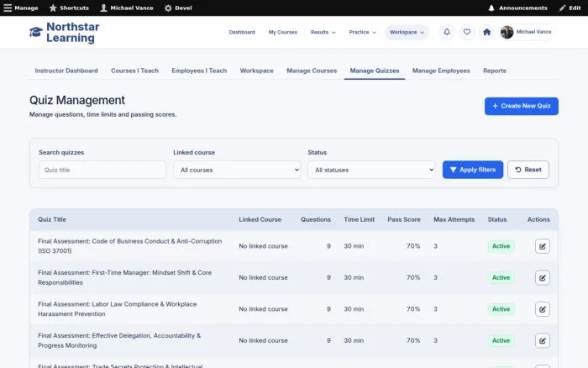Click Active badge for Code of Business Conduct
This screenshot has width=588, height=368.
click(x=501, y=246)
